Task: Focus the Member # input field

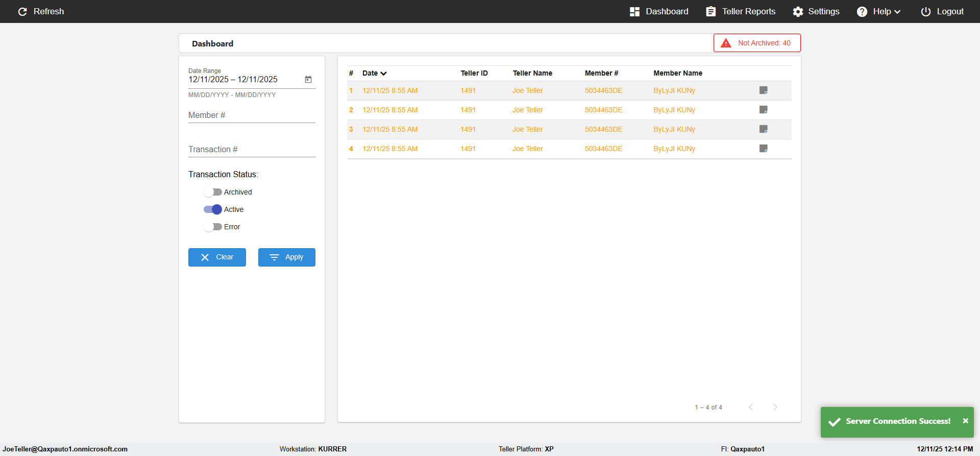Action: [252, 115]
